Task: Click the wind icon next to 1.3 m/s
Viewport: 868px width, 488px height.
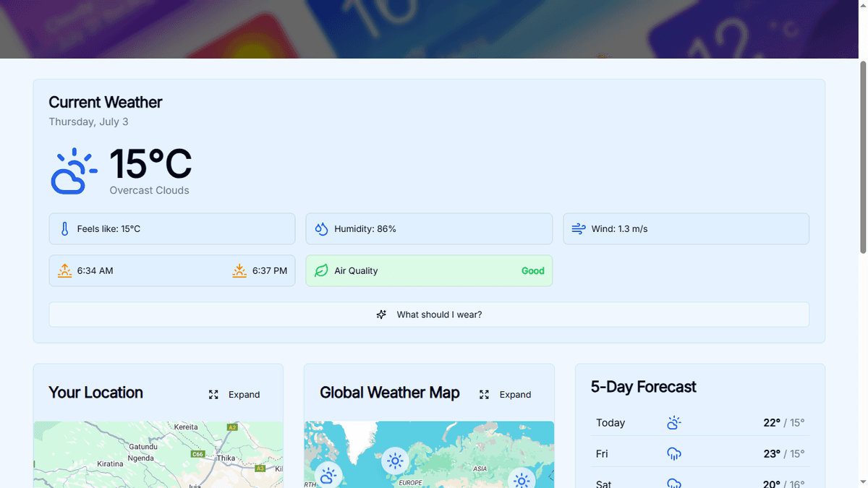Action: tap(579, 229)
